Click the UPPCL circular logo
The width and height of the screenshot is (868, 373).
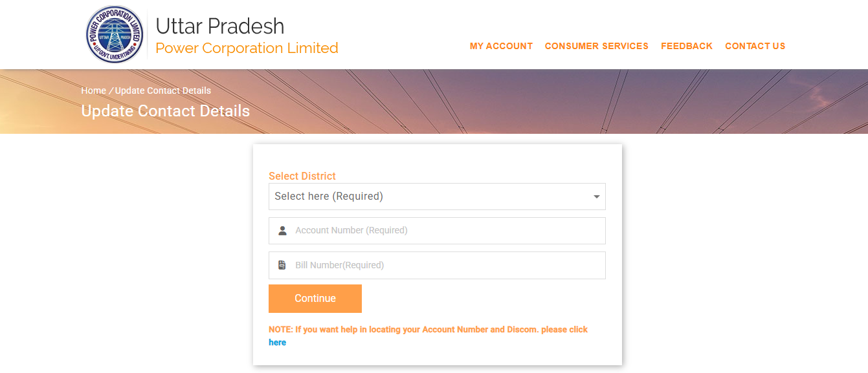click(x=115, y=35)
